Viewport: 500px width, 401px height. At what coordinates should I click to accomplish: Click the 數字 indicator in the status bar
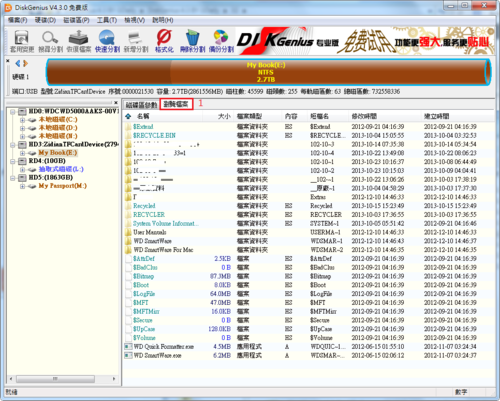pos(461,392)
